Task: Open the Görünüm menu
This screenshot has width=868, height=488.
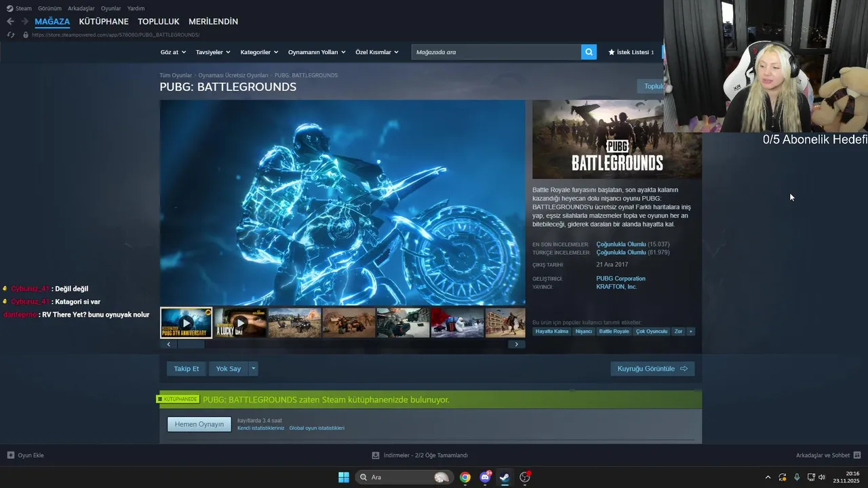Action: (50, 9)
